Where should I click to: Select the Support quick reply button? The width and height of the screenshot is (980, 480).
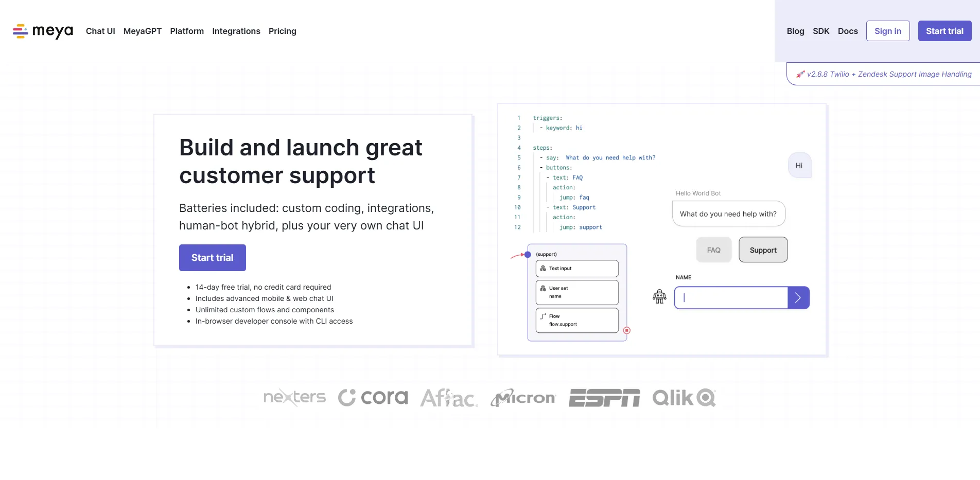(763, 250)
